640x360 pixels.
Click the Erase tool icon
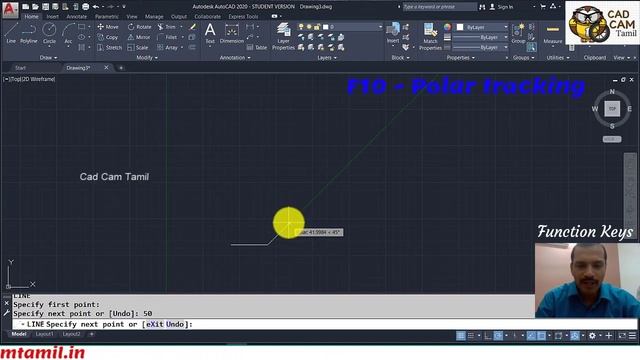pyautogui.click(x=192, y=27)
